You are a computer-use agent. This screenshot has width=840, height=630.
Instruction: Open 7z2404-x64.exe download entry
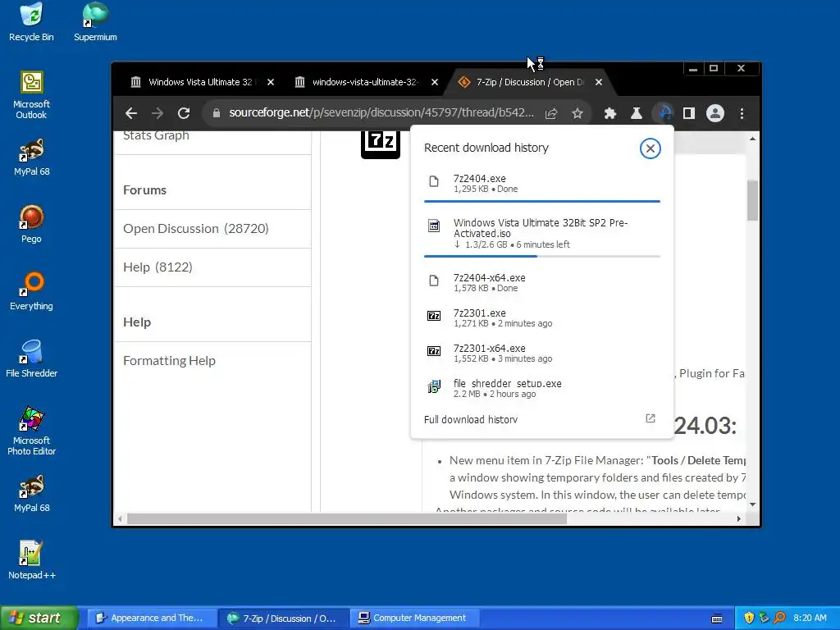[541, 282]
